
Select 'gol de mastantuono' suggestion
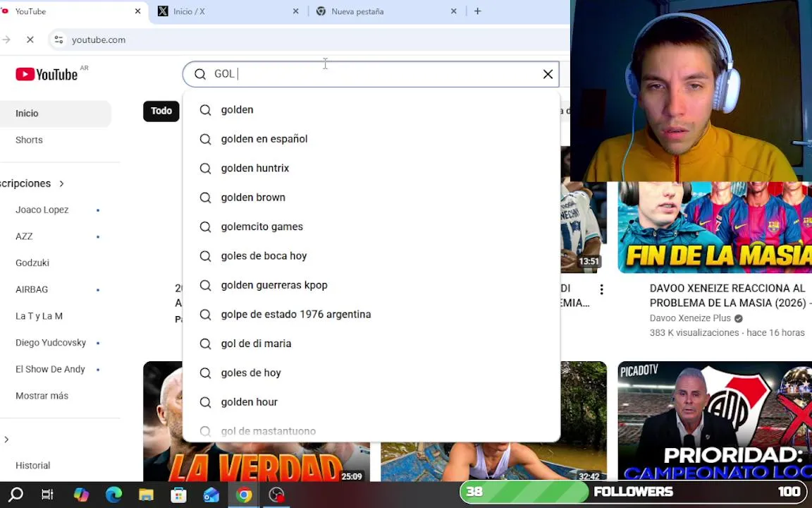[x=371, y=430]
